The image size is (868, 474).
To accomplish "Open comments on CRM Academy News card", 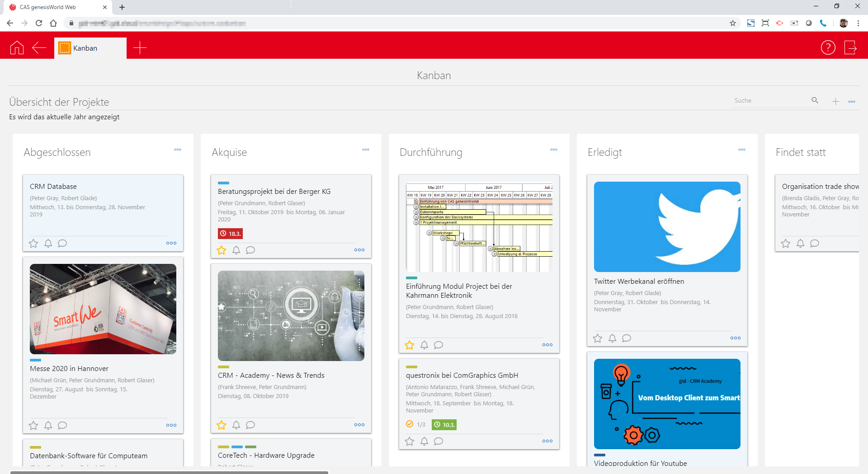I will [x=250, y=425].
